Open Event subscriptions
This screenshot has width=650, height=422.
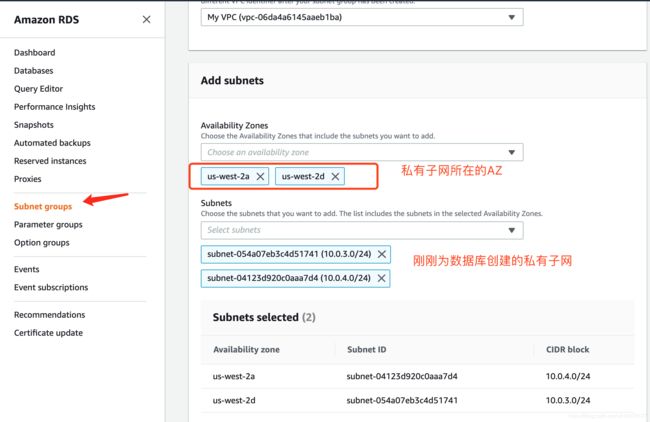[51, 287]
